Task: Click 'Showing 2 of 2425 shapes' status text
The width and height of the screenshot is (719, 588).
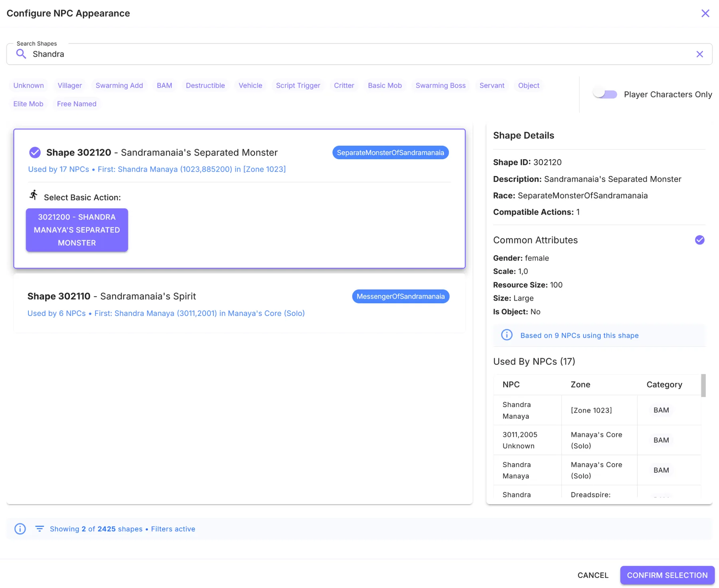Action: 96,529
